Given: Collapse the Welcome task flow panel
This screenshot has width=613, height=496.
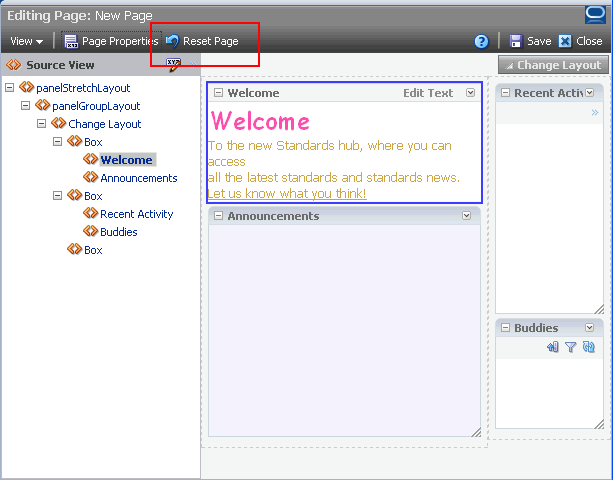Looking at the screenshot, I should coord(219,93).
